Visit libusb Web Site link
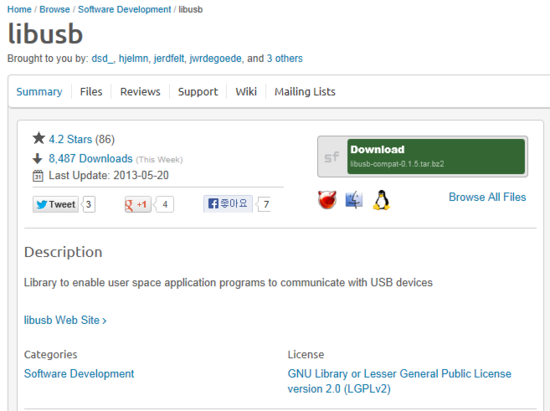The width and height of the screenshot is (550, 411). [x=65, y=320]
